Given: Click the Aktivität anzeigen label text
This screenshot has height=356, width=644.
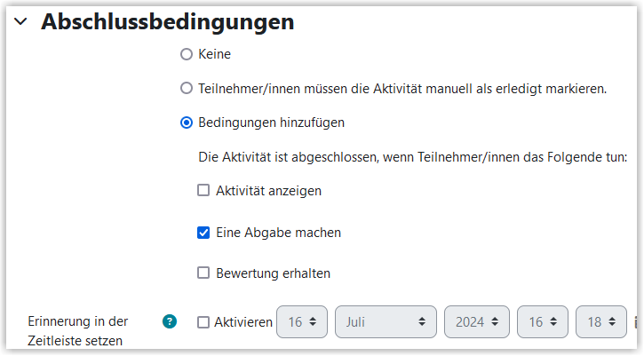Looking at the screenshot, I should click(x=268, y=191).
